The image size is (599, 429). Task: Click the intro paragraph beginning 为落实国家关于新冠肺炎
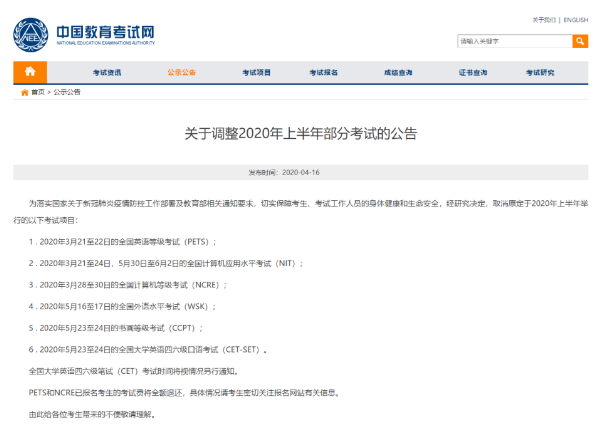tap(301, 212)
